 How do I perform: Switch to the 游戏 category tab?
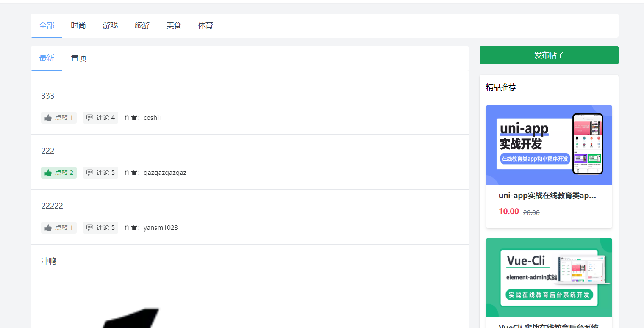(110, 25)
